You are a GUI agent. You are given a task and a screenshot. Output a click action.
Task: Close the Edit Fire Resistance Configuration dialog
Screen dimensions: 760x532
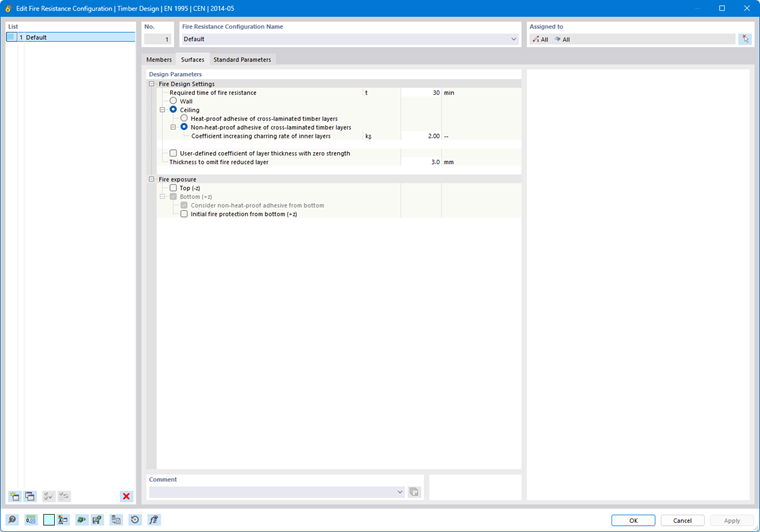coord(747,8)
